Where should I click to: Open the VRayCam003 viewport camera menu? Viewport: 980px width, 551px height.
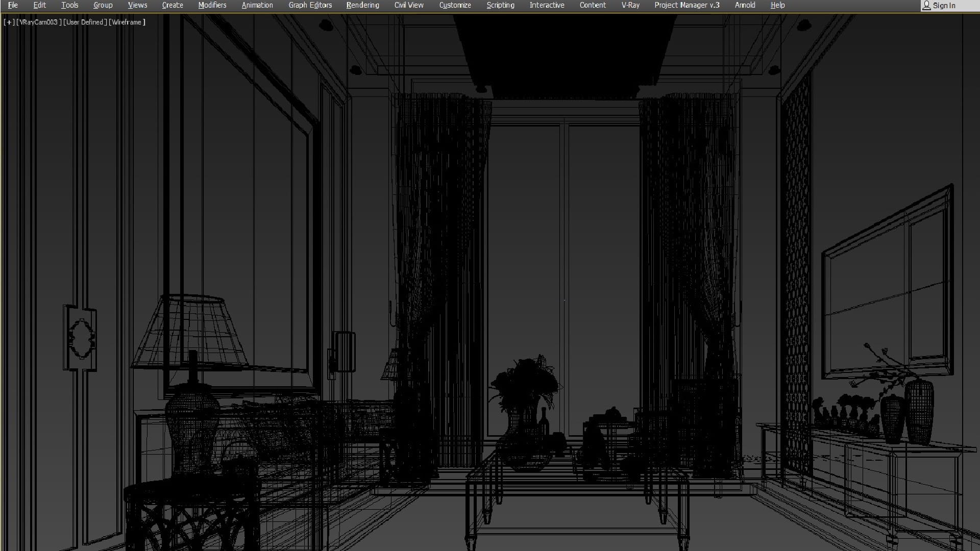39,22
